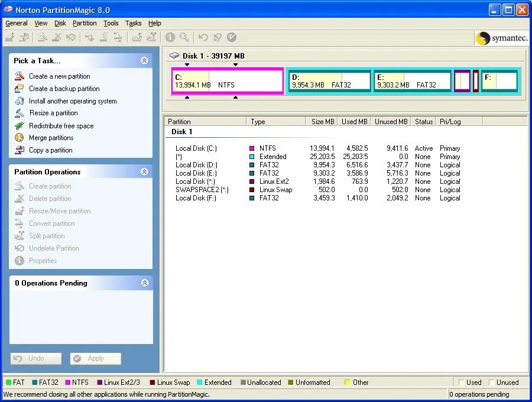
Task: Click the Apply changes checkmark toolbar icon
Action: click(x=231, y=37)
